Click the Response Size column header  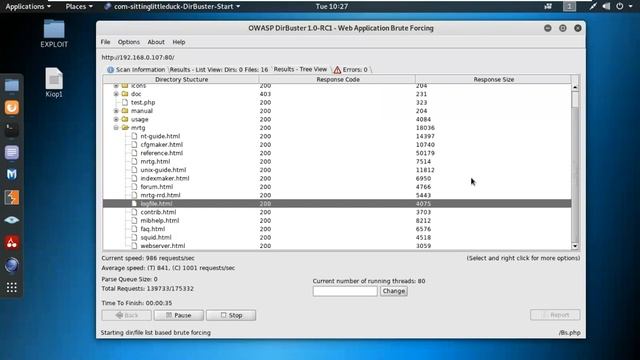tap(493, 80)
